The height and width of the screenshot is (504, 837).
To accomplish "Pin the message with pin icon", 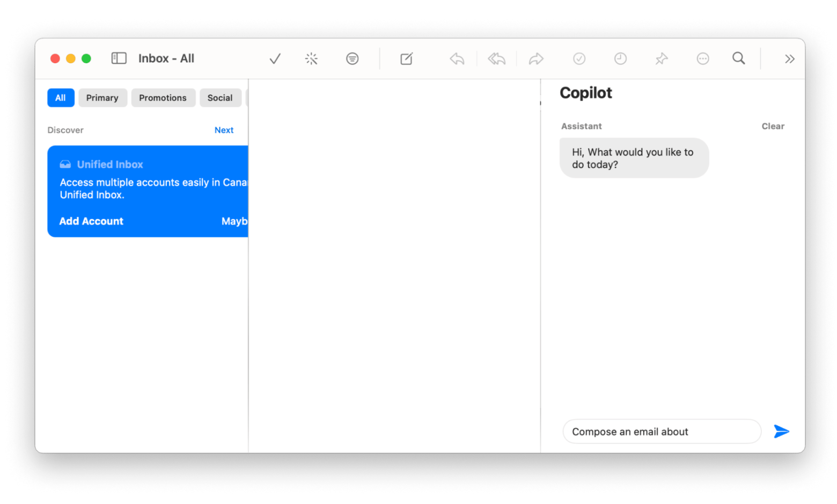I will (x=661, y=58).
